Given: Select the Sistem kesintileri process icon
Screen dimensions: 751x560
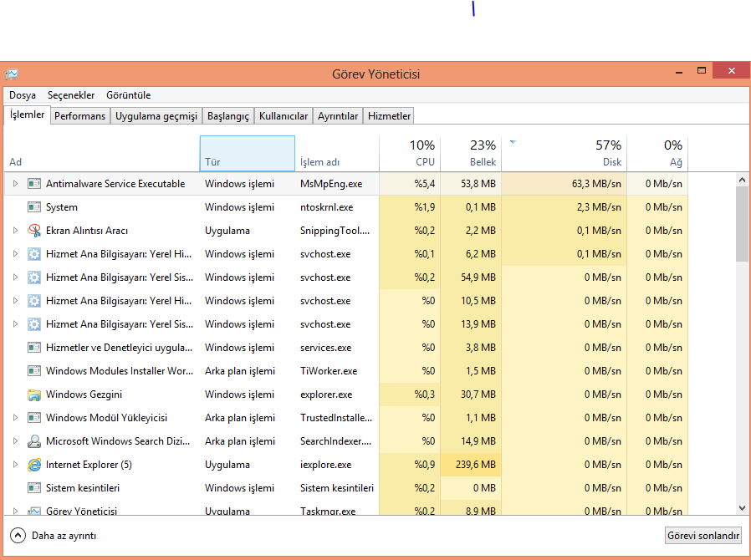Looking at the screenshot, I should [34, 488].
